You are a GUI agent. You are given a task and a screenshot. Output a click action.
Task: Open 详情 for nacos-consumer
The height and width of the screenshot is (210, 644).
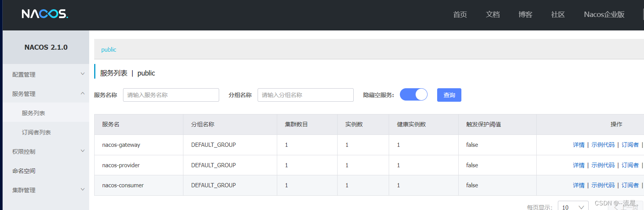pyautogui.click(x=579, y=185)
